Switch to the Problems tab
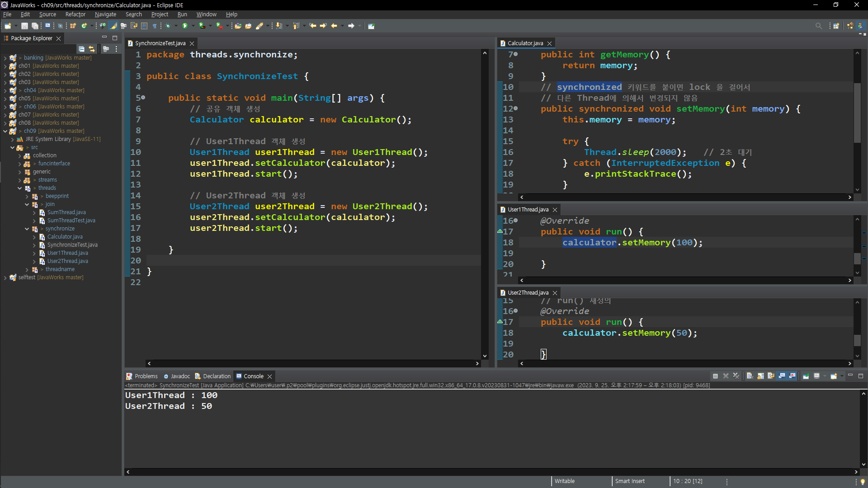868x488 pixels. (146, 376)
